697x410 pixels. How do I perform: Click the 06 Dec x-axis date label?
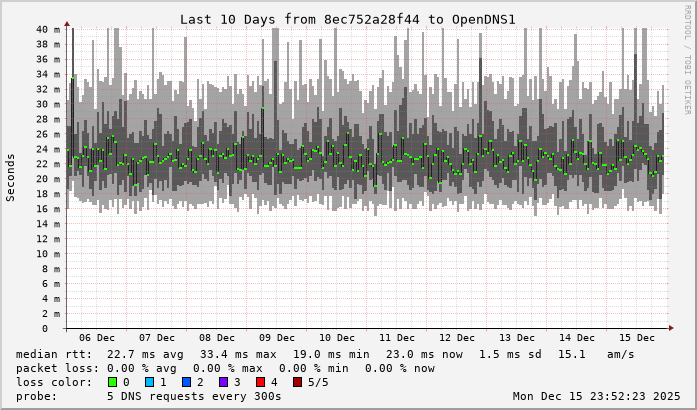click(97, 338)
